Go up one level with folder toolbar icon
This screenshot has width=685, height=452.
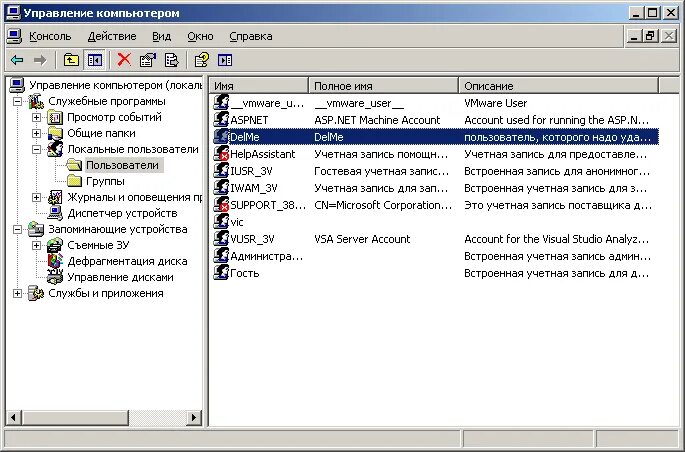(x=71, y=60)
